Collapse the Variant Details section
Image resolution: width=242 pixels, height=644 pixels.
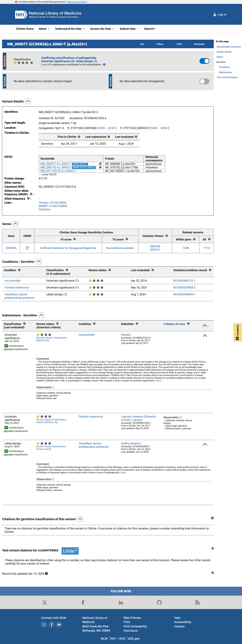coord(28,101)
